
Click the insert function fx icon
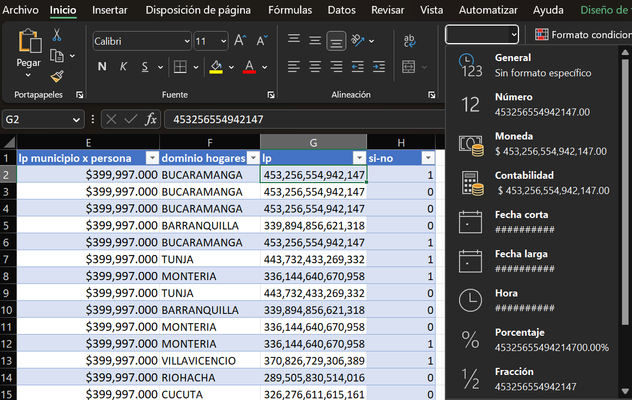pos(151,119)
